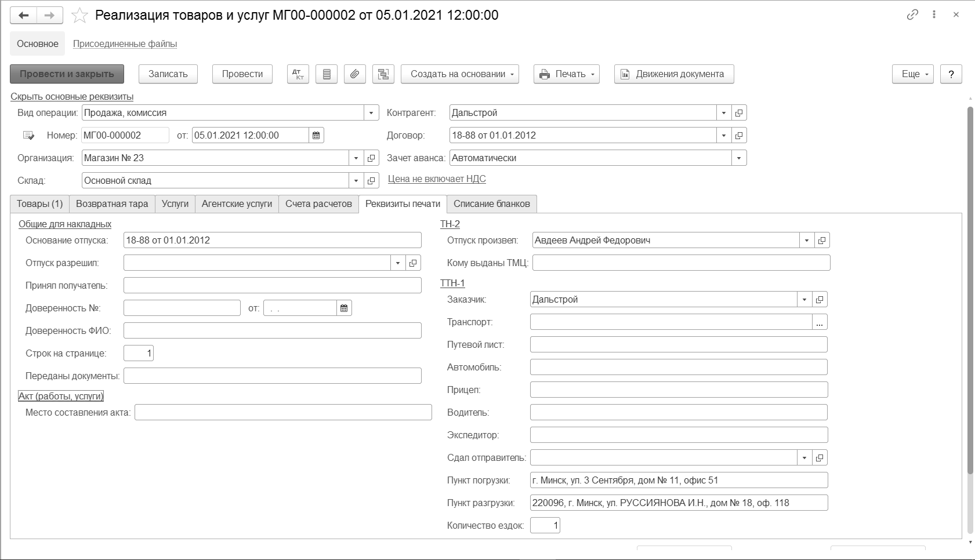The image size is (975, 560).
Task: Focus the Место составления акта field
Action: (283, 412)
